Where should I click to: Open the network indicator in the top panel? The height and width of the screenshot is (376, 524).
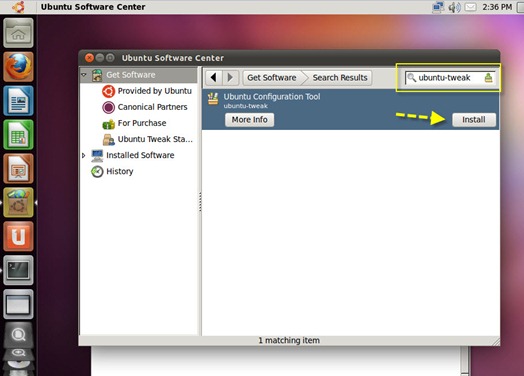point(437,7)
